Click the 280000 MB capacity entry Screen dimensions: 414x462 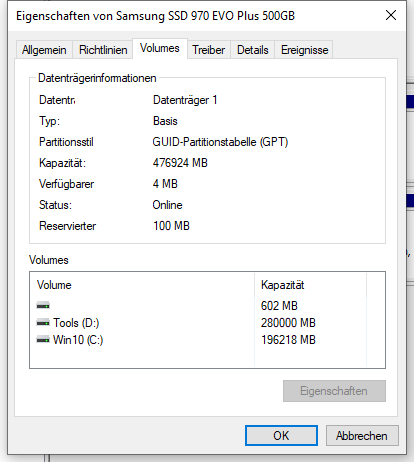(288, 323)
